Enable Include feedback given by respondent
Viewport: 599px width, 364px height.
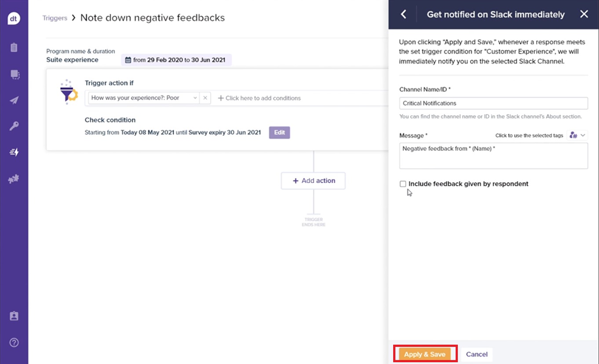403,184
